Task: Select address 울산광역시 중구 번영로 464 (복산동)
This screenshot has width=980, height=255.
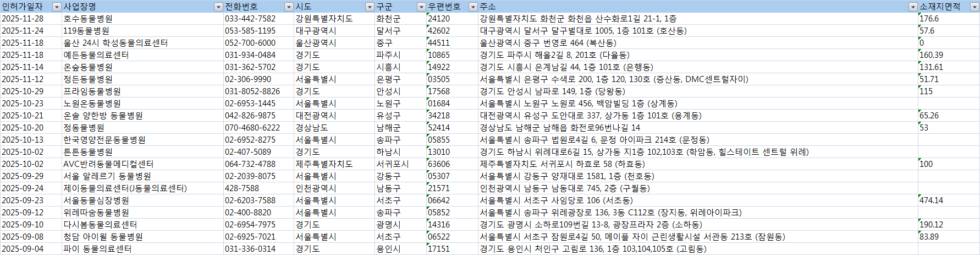Action: (x=698, y=43)
